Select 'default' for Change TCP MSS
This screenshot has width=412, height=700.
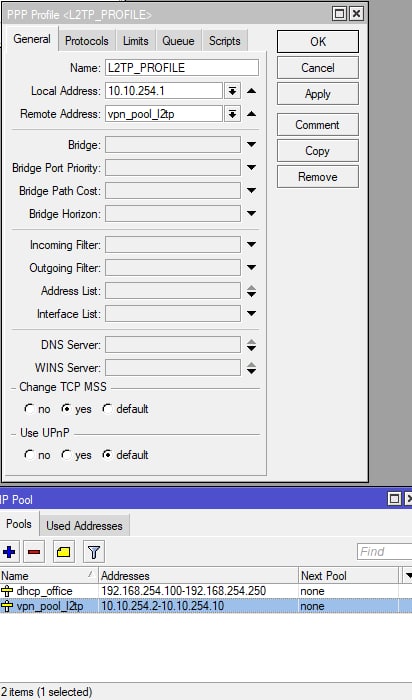107,408
